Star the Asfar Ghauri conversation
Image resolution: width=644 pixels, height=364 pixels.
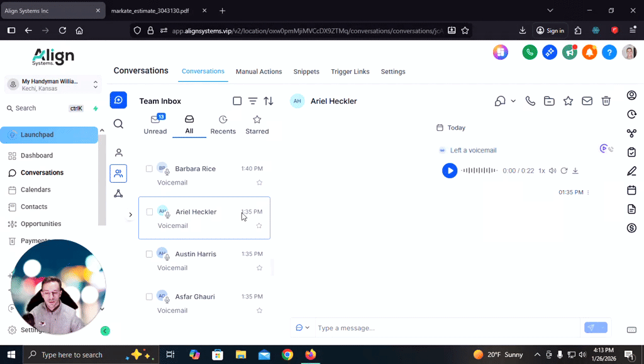click(259, 310)
